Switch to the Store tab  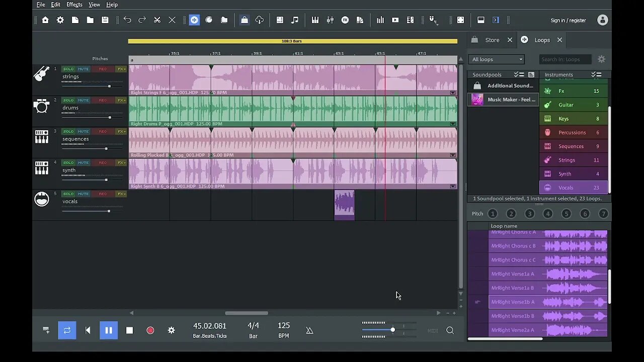click(492, 40)
